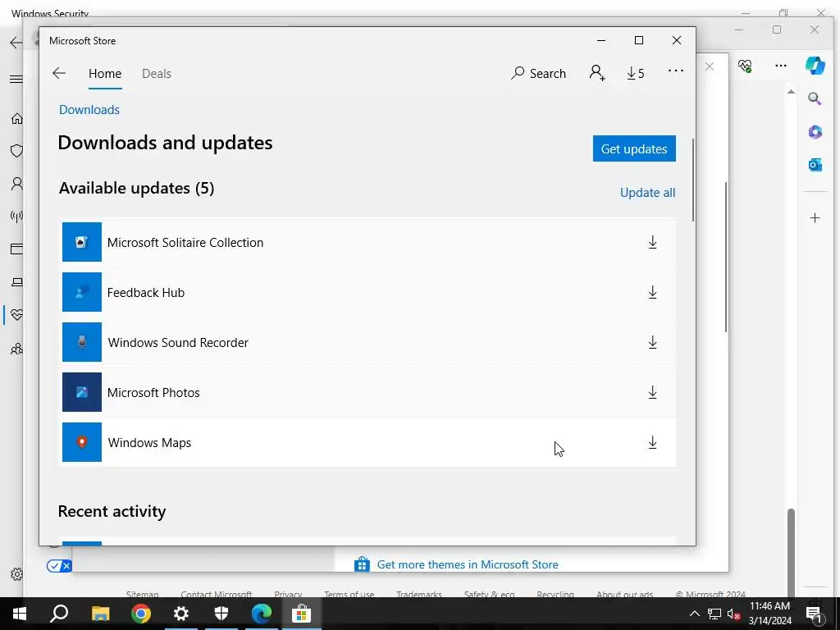This screenshot has height=630, width=840.
Task: Open Edge browser essentials heart icon
Action: tap(745, 66)
